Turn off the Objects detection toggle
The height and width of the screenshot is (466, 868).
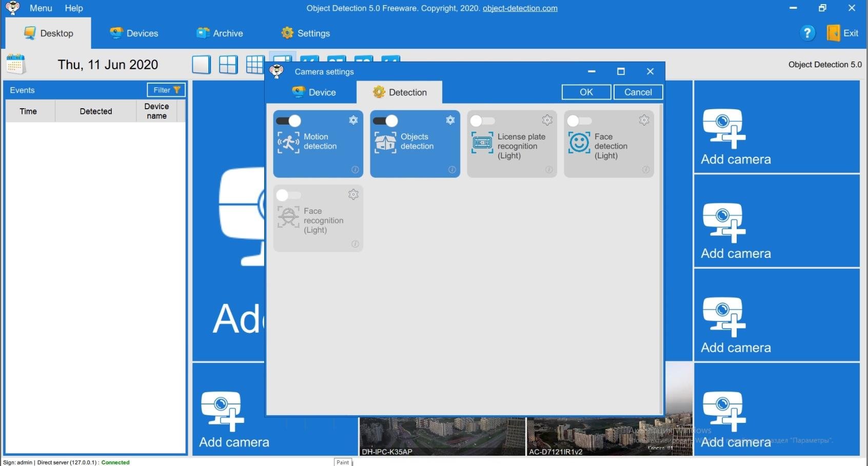tap(385, 121)
